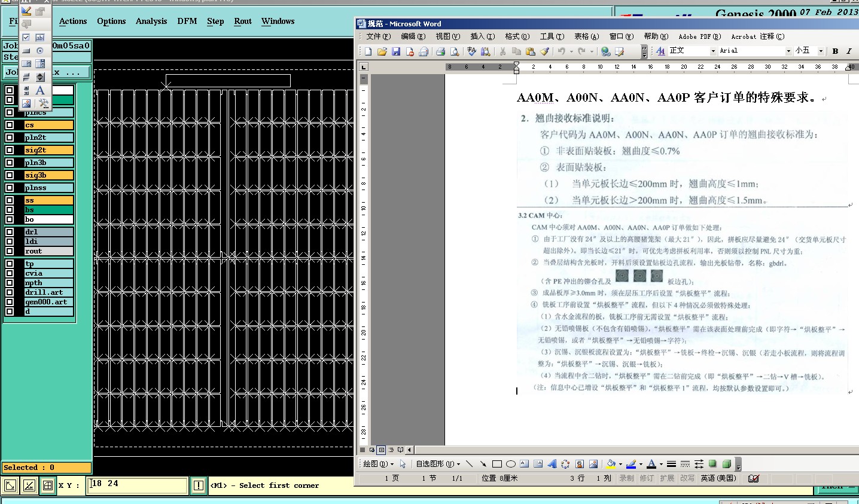
Task: Expand the 自选图形 AutoShapes dropdown
Action: pos(438,464)
